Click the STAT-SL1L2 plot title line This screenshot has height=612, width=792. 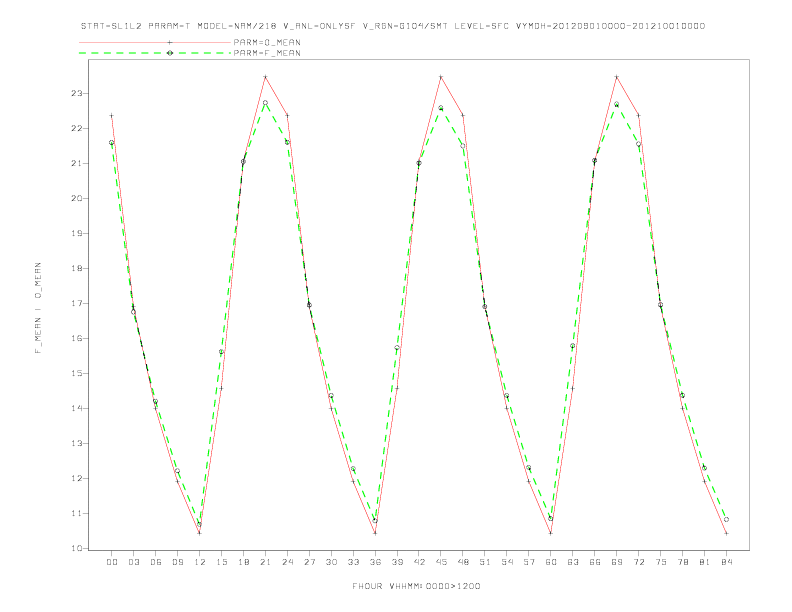tap(393, 26)
